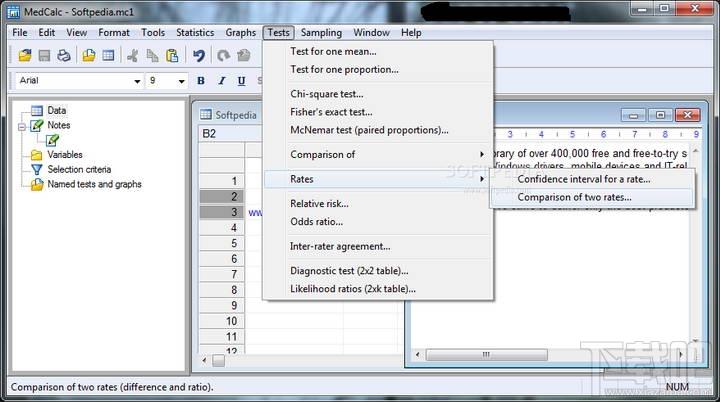
Task: Open the Edit menu
Action: (46, 33)
